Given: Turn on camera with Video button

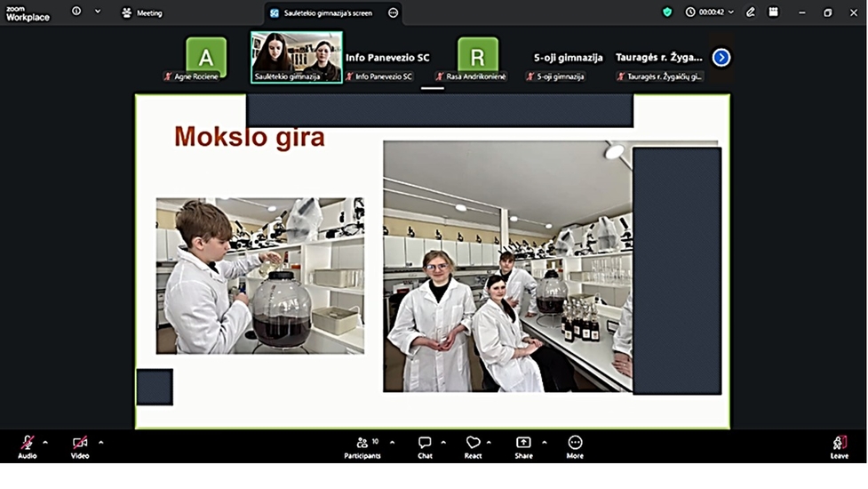Looking at the screenshot, I should point(80,444).
